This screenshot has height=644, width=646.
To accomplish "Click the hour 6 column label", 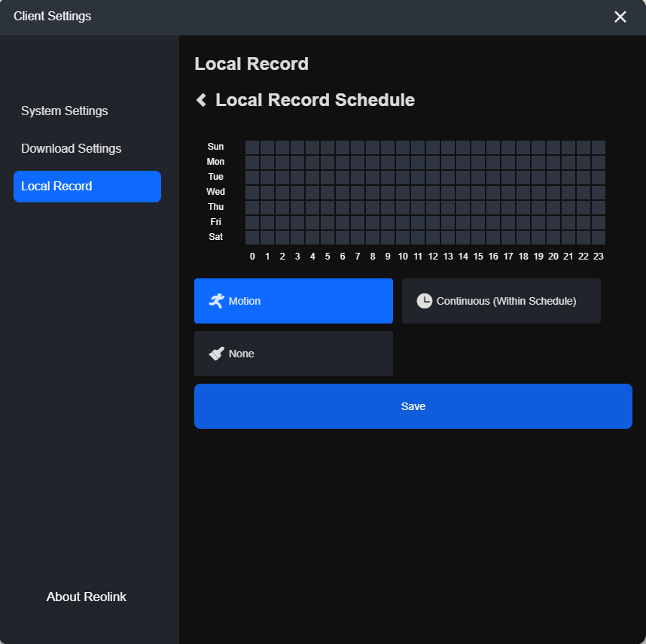I will tap(343, 257).
